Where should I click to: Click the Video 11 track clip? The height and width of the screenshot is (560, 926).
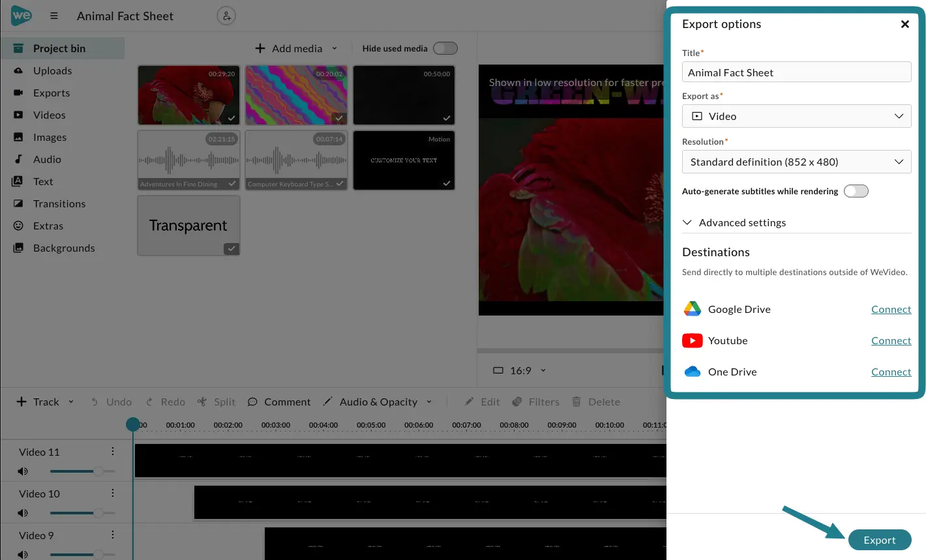tap(400, 460)
